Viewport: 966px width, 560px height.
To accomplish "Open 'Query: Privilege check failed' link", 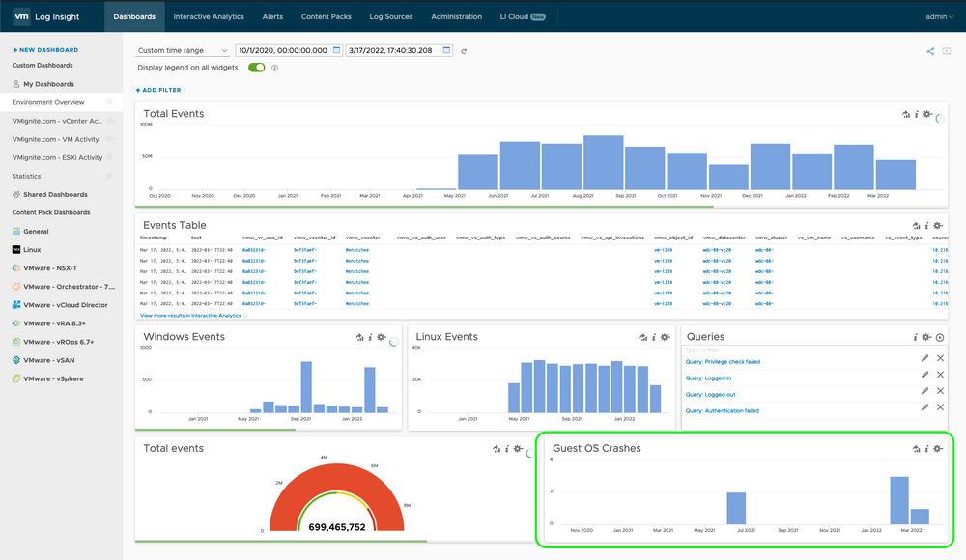I will (723, 362).
